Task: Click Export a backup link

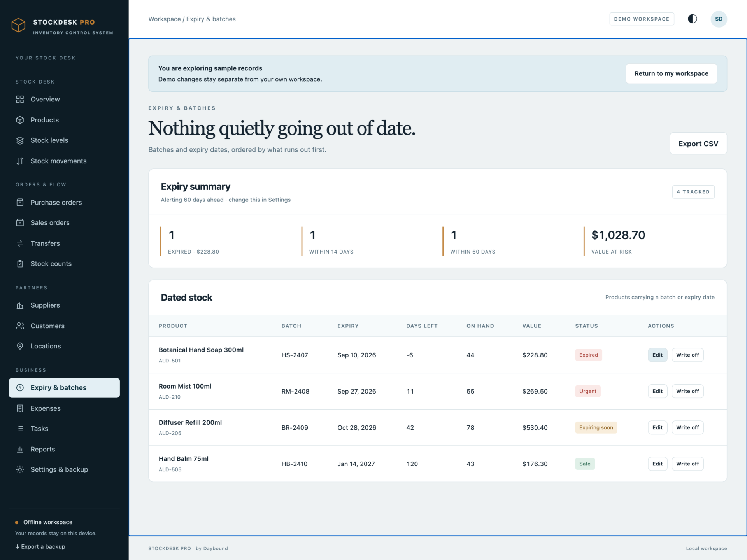Action: coord(40,546)
